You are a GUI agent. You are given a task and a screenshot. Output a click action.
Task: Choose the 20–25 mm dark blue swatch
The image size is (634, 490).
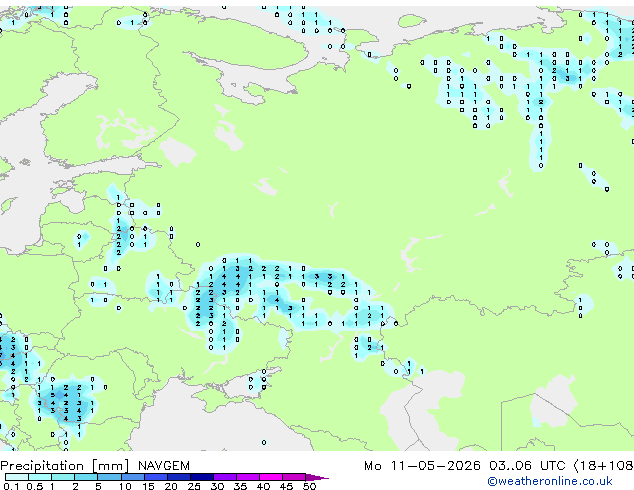[x=178, y=477]
